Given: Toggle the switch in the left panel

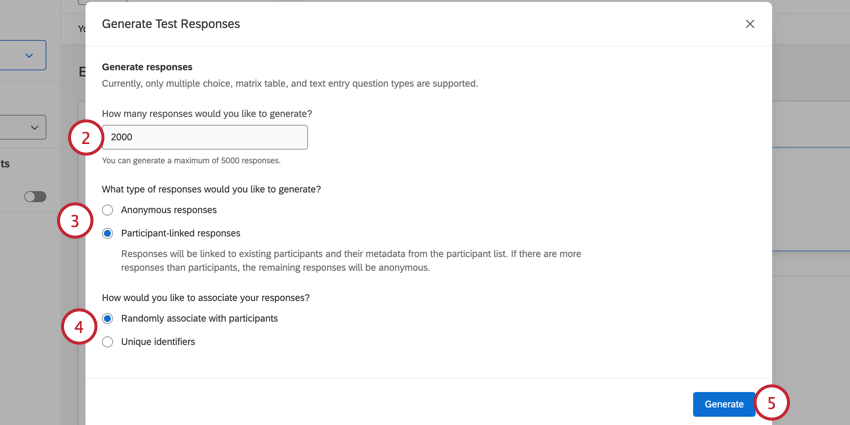Looking at the screenshot, I should coord(35,196).
